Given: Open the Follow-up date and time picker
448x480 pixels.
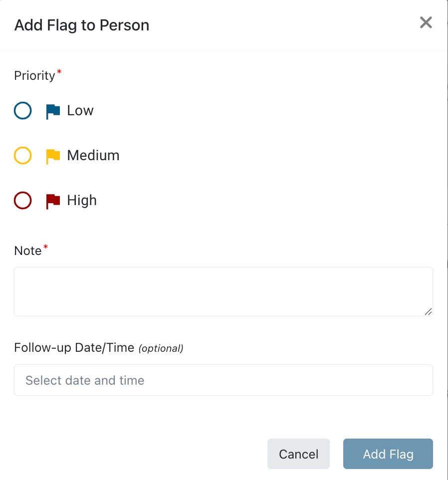Looking at the screenshot, I should (x=223, y=380).
